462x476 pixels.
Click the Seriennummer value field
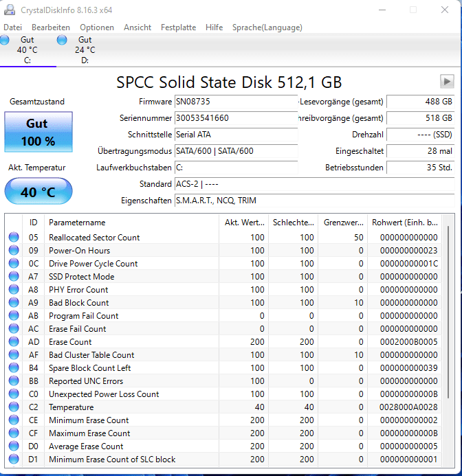(x=236, y=118)
